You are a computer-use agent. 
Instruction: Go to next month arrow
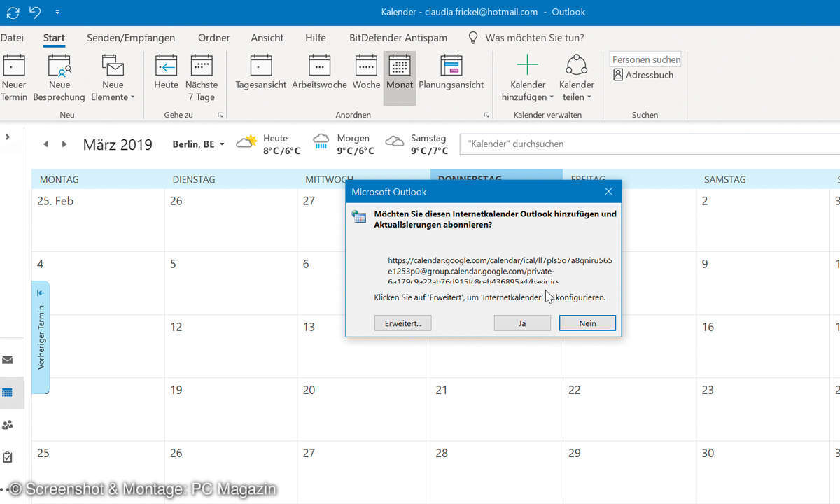pos(64,144)
